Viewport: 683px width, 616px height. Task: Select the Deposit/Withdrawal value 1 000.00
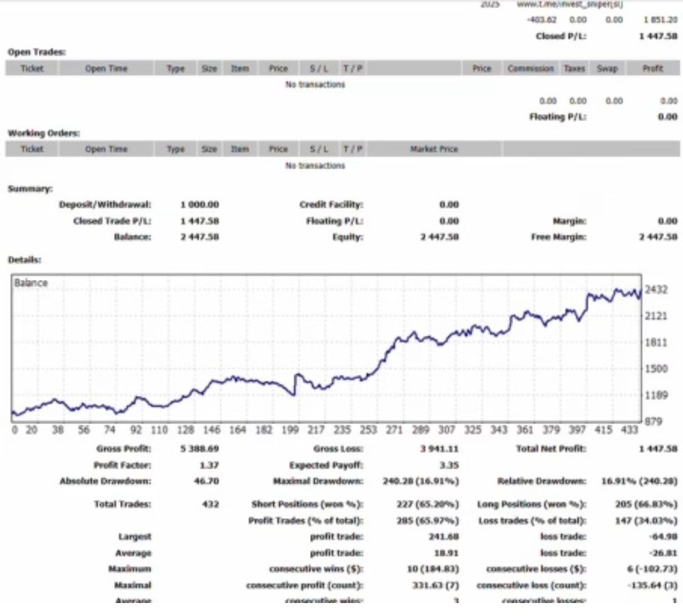pos(199,205)
